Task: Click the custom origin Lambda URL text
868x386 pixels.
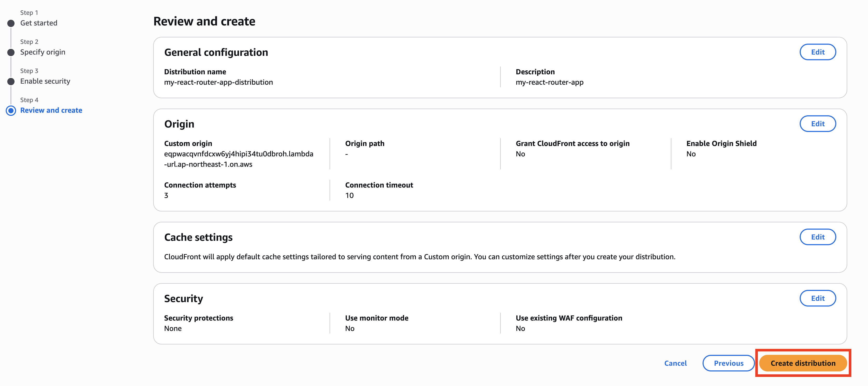Action: 239,159
